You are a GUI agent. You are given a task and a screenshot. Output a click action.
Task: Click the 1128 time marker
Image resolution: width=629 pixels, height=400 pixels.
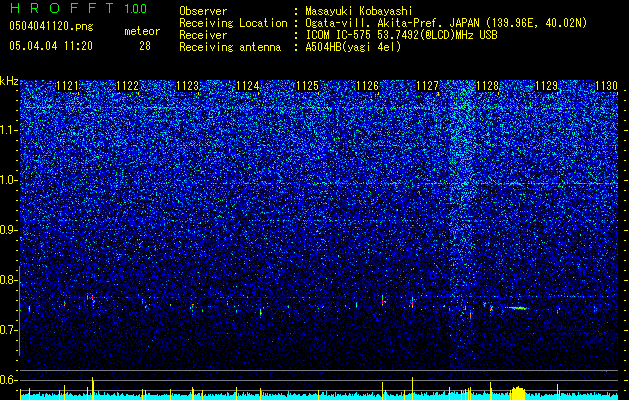click(x=487, y=86)
